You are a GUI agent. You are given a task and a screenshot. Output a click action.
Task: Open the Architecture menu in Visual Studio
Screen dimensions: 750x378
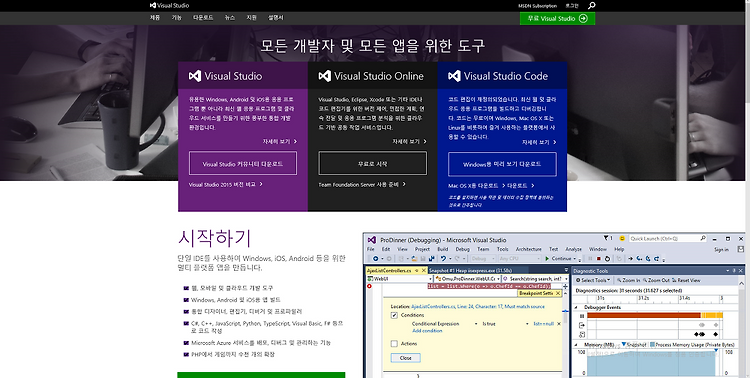[529, 249]
